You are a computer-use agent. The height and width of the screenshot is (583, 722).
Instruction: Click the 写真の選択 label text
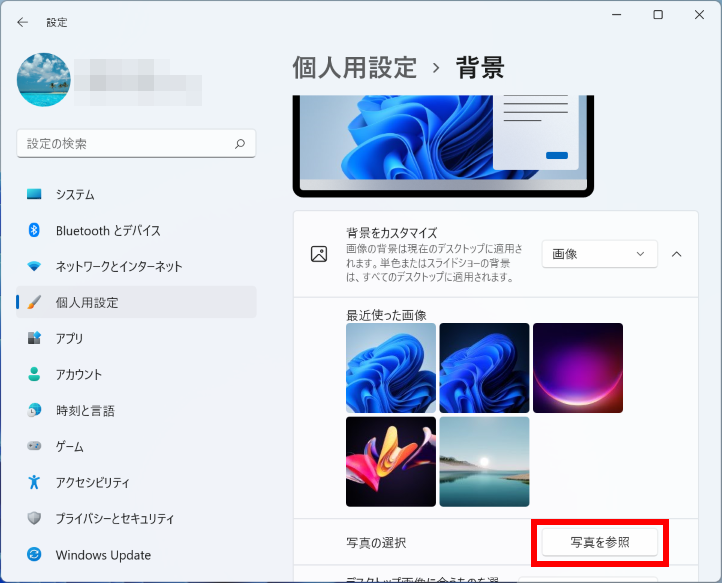(376, 543)
